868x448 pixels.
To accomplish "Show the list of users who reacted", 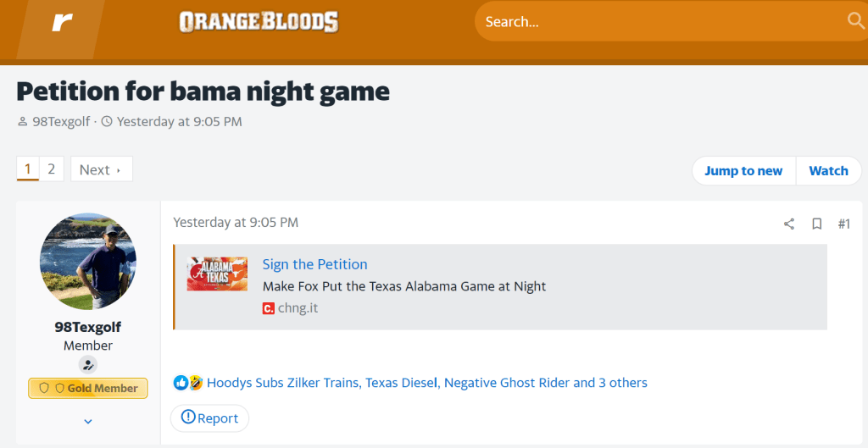I will click(426, 383).
